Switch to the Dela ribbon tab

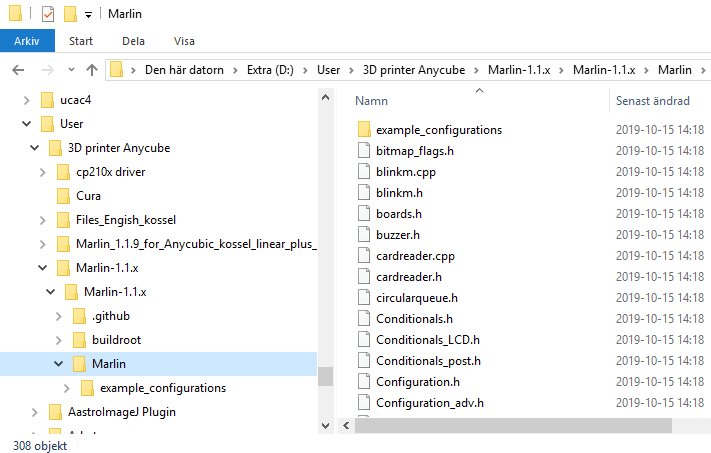133,41
